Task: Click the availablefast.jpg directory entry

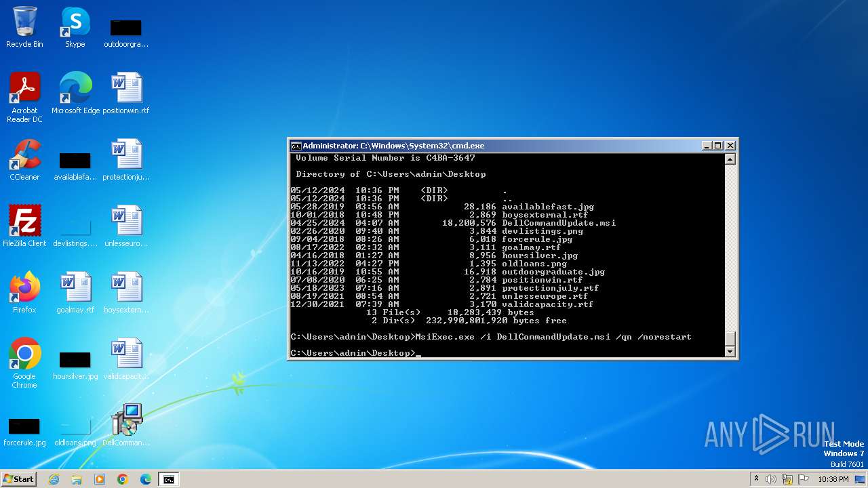Action: click(x=442, y=207)
